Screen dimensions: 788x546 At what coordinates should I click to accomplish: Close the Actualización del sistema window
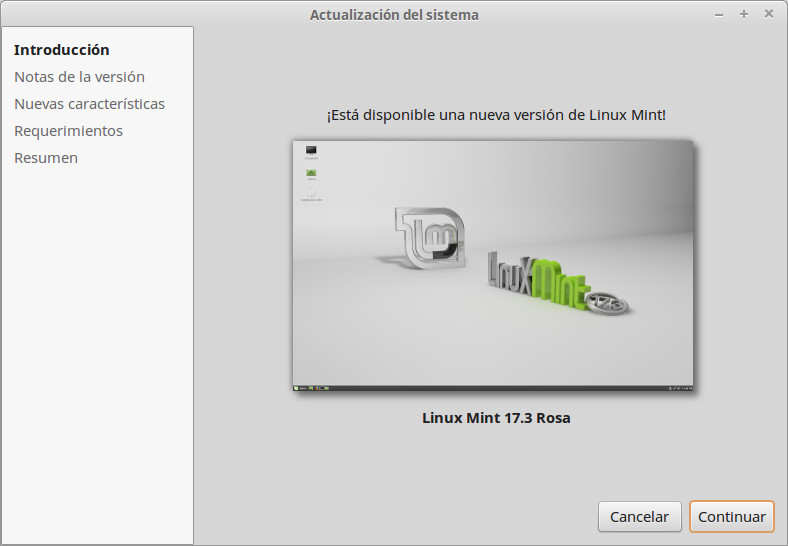click(x=768, y=14)
